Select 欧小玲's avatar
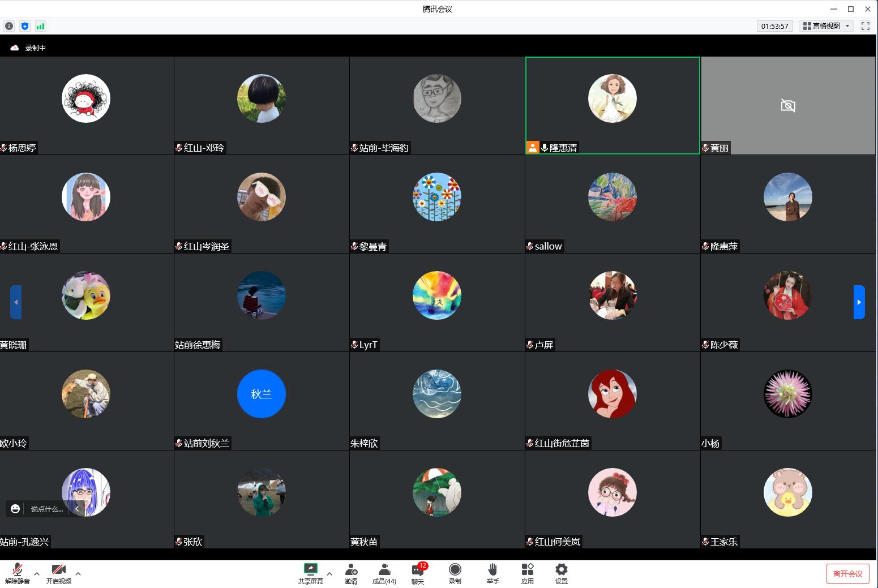Viewport: 878px width, 588px height. pos(86,394)
